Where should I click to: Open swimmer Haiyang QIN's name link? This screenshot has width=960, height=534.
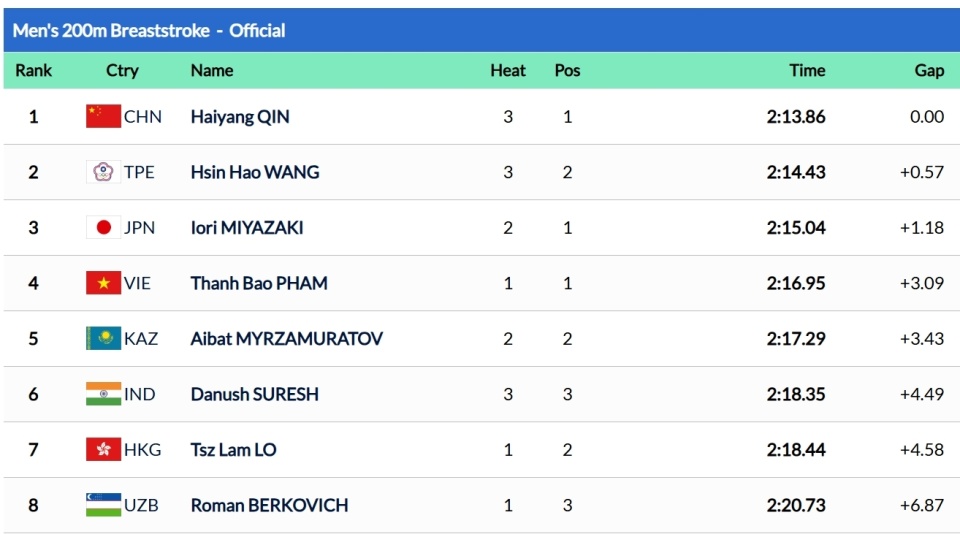point(240,117)
